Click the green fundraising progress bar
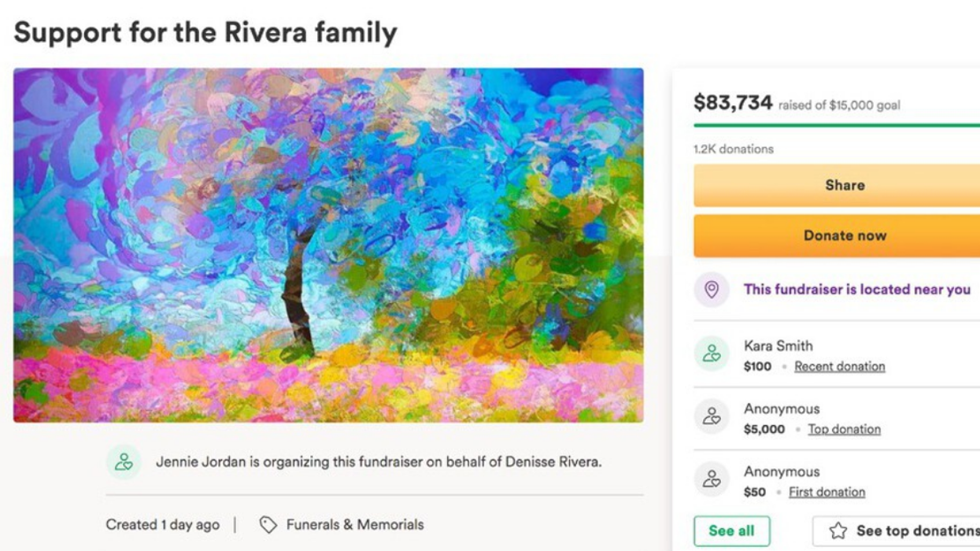 point(834,125)
